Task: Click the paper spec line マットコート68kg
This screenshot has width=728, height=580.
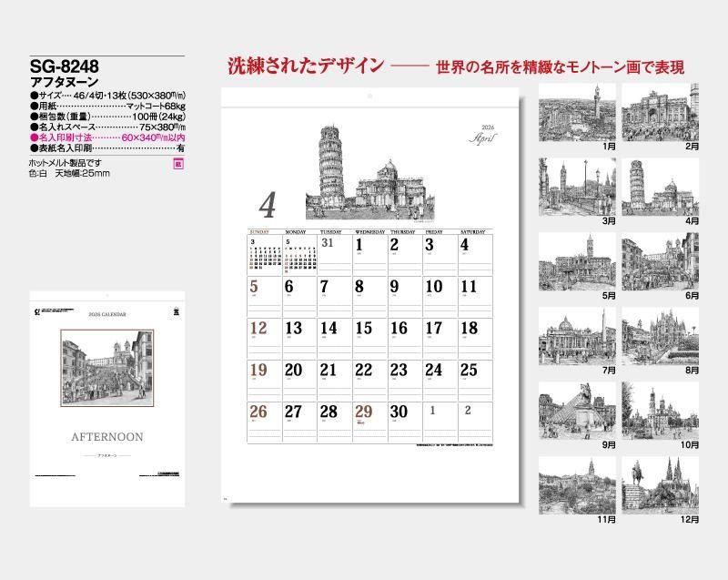Action: coord(107,107)
